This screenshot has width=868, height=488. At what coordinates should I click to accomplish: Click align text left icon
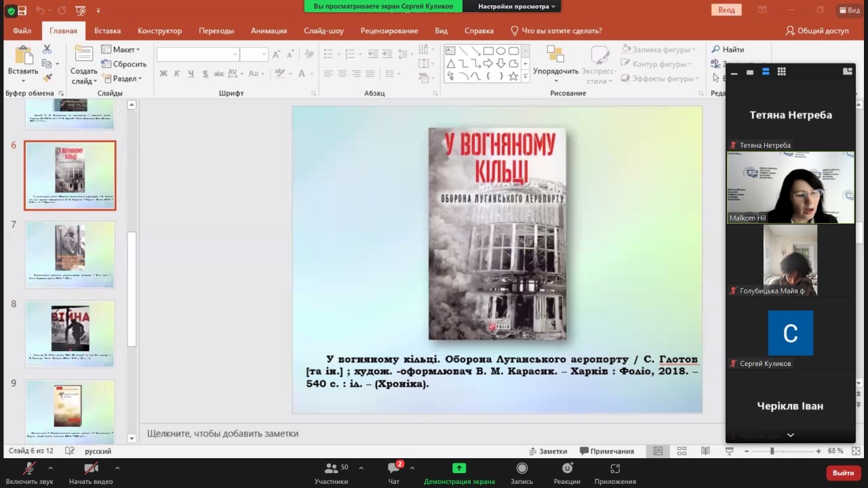pyautogui.click(x=328, y=73)
